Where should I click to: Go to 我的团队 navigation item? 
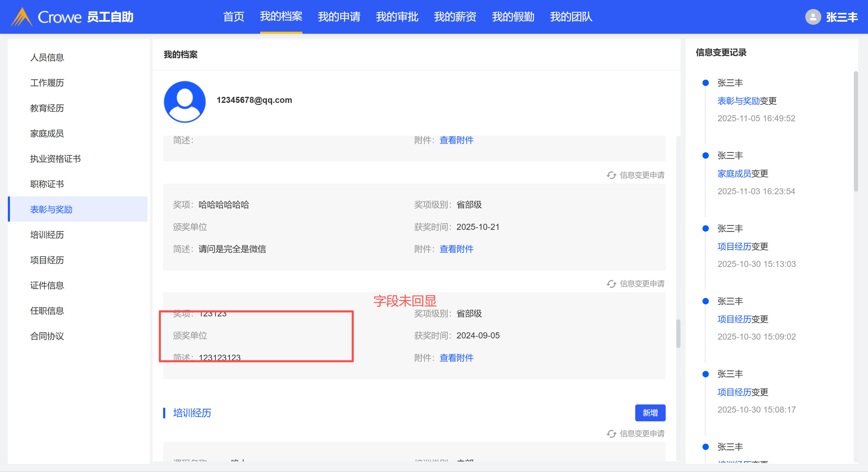click(571, 17)
